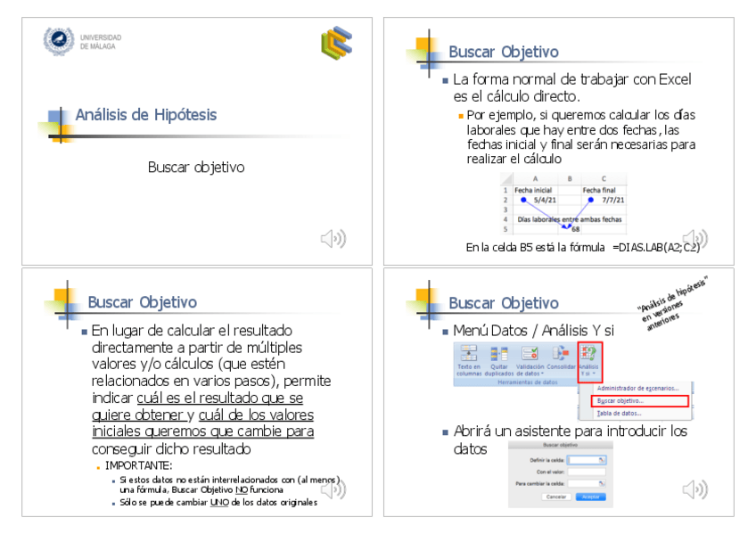This screenshot has width=756, height=534.
Task: Click the Consolidar ribbon icon
Action: [x=560, y=353]
